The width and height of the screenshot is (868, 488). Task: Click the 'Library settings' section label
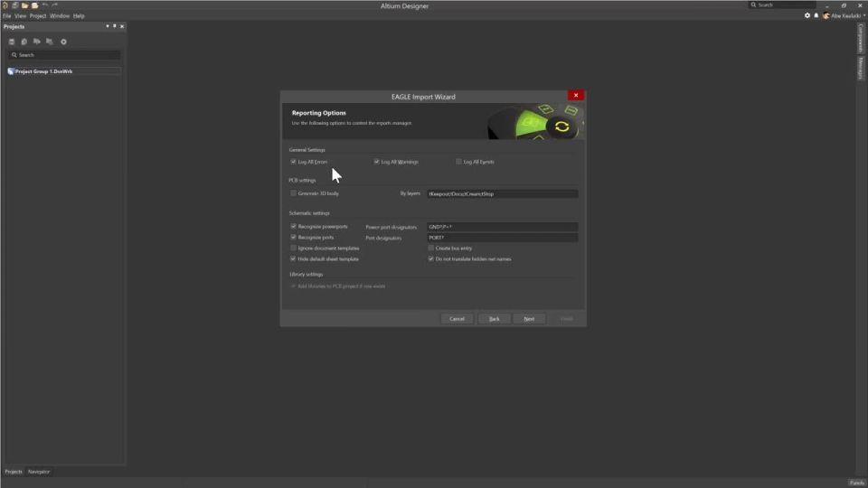coord(307,275)
